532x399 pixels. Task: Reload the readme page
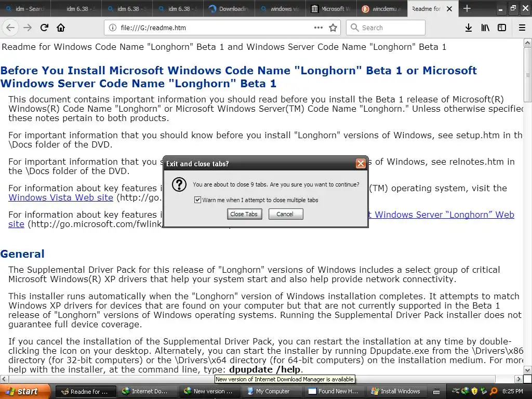tap(44, 28)
